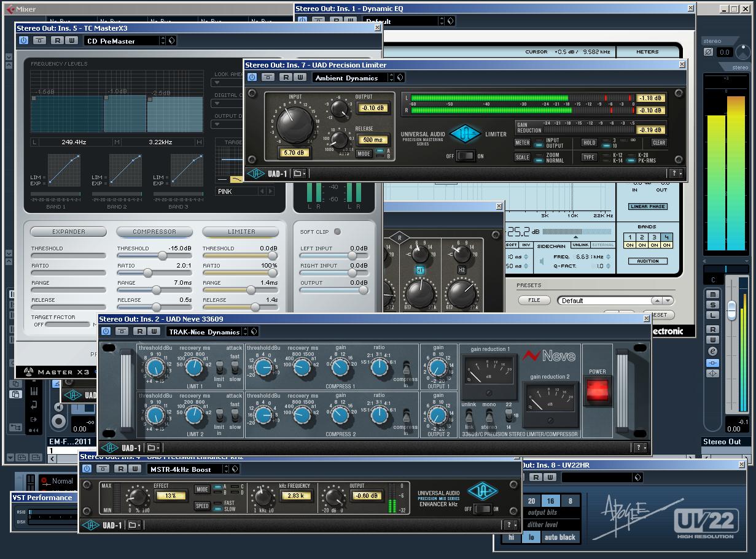Toggle phase invert icon in Mixer stereo section
Screen dimensions: 756x559
pos(708,52)
